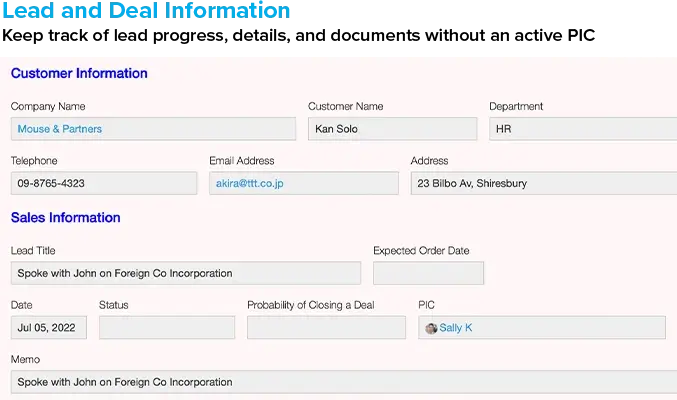Open the empty Status field
The height and width of the screenshot is (400, 677).
tap(167, 328)
